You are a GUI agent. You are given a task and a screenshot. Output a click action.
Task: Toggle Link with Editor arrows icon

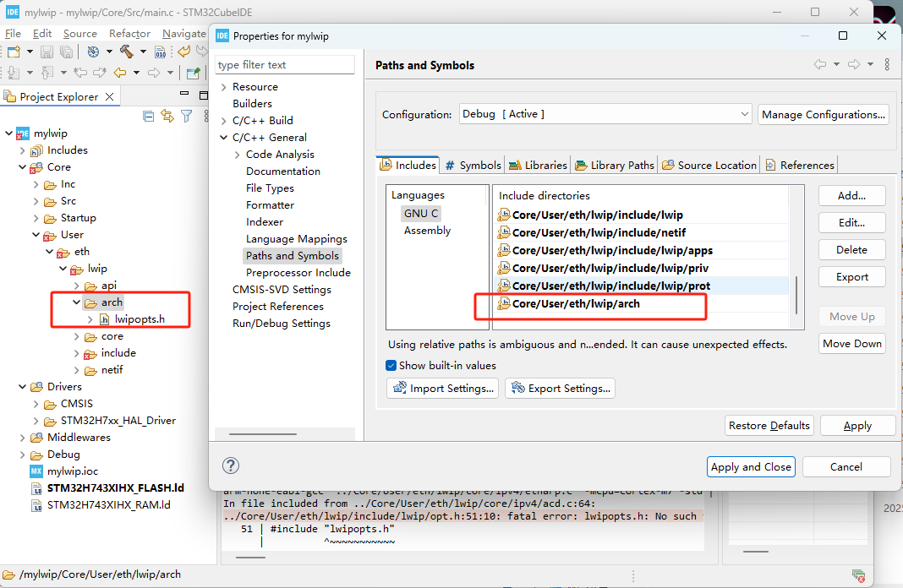click(x=167, y=117)
